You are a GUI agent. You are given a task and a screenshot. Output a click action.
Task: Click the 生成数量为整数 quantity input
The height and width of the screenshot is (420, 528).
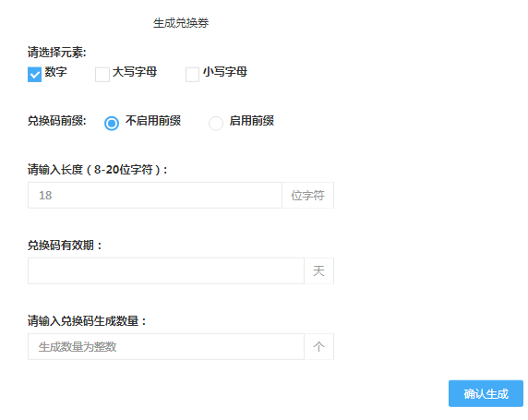(166, 347)
